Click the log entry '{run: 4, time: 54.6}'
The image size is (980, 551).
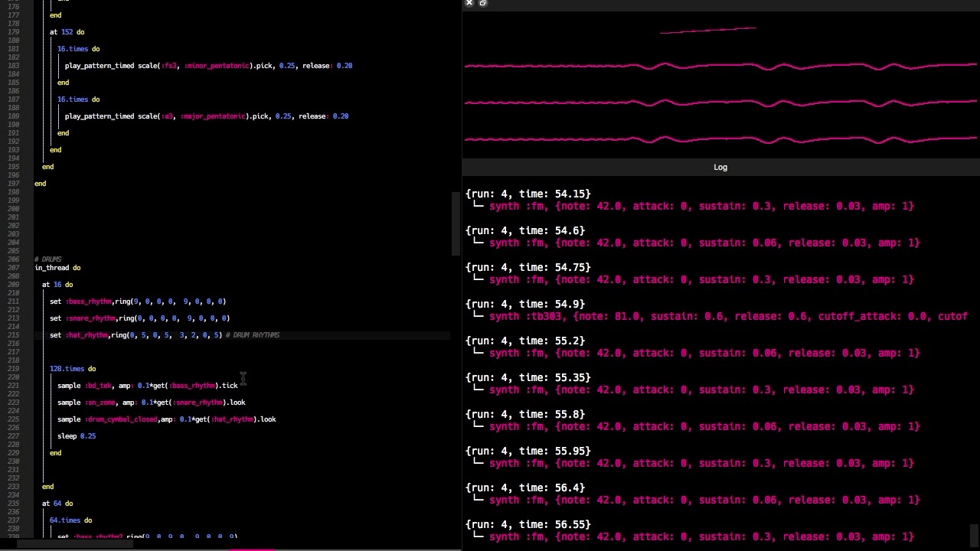(x=525, y=230)
